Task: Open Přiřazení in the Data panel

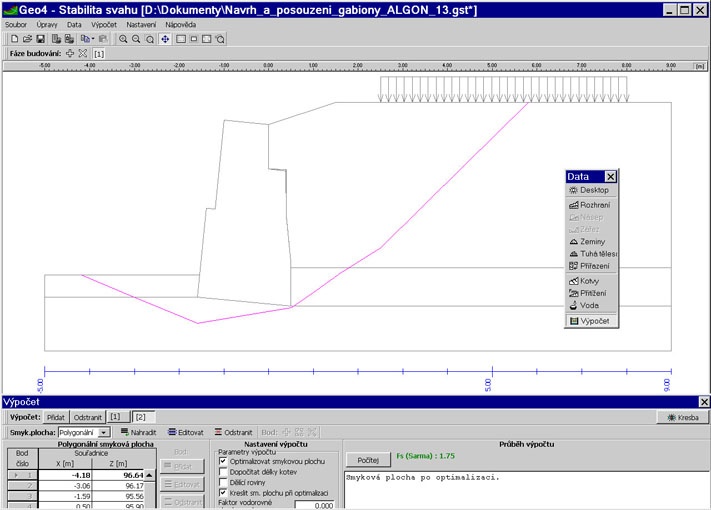Action: coord(591,266)
